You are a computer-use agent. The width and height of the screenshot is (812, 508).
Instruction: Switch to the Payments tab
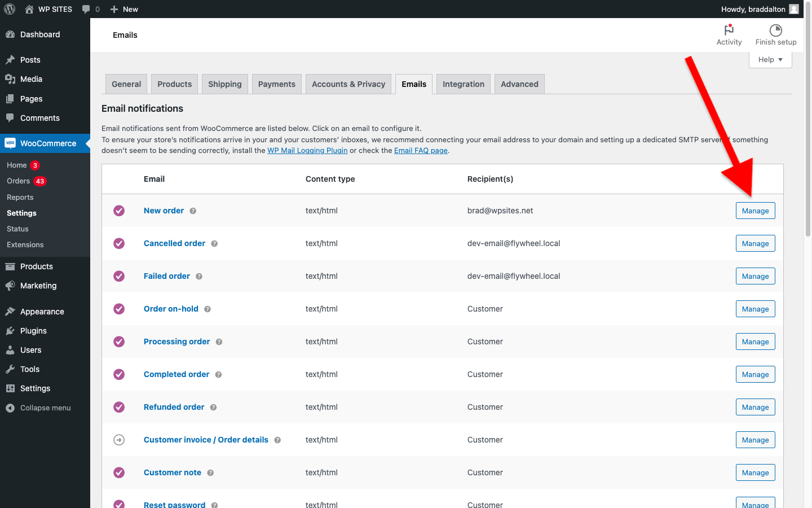[276, 84]
